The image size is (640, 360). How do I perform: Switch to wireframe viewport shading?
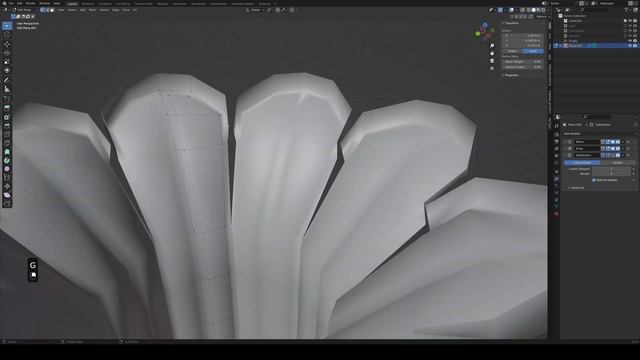529,10
